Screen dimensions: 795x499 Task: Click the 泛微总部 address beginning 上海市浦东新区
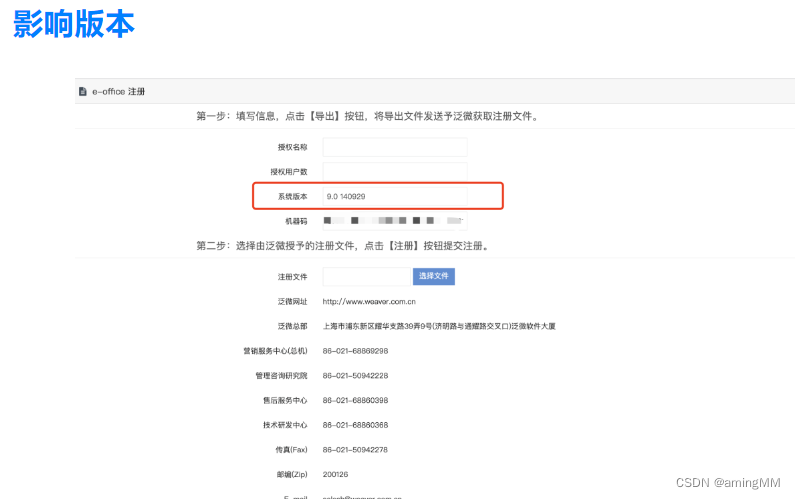pos(439,326)
